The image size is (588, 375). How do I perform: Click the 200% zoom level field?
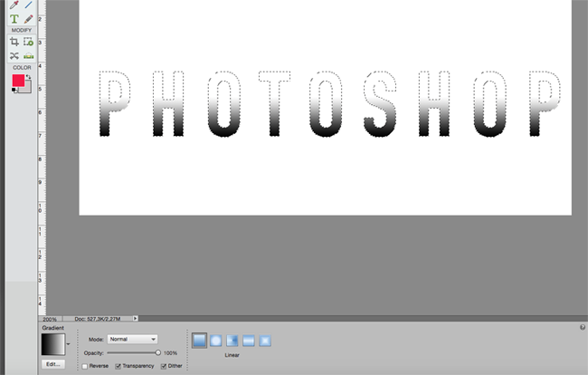50,319
